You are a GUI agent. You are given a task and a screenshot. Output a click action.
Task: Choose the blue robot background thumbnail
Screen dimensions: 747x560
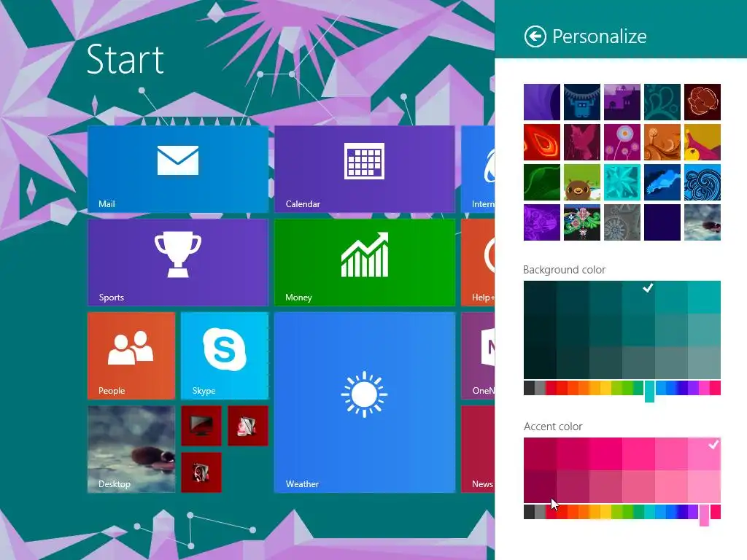tap(582, 102)
